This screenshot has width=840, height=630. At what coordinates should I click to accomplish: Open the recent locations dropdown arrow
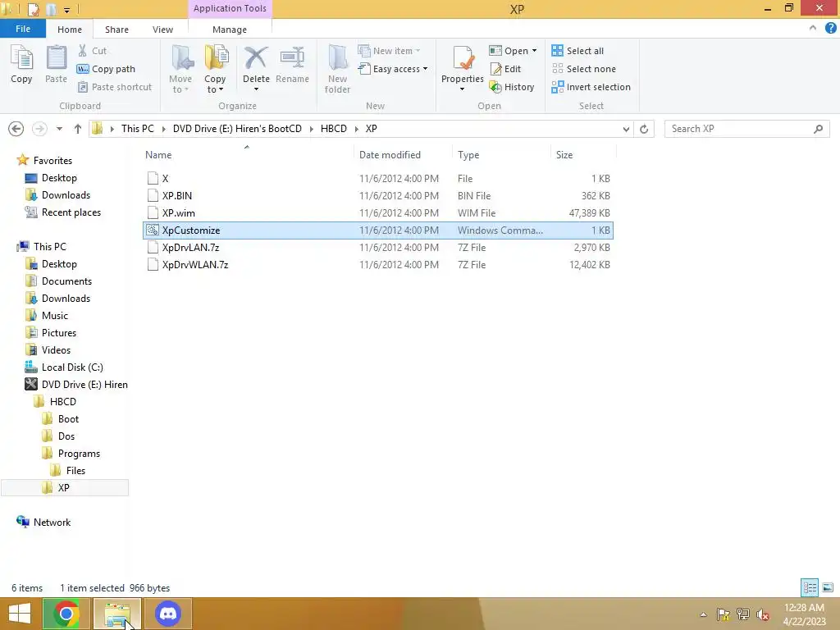[x=59, y=129]
